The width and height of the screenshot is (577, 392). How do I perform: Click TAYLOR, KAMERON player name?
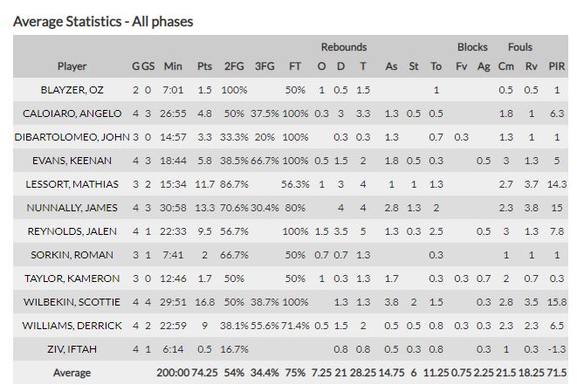[x=72, y=279]
